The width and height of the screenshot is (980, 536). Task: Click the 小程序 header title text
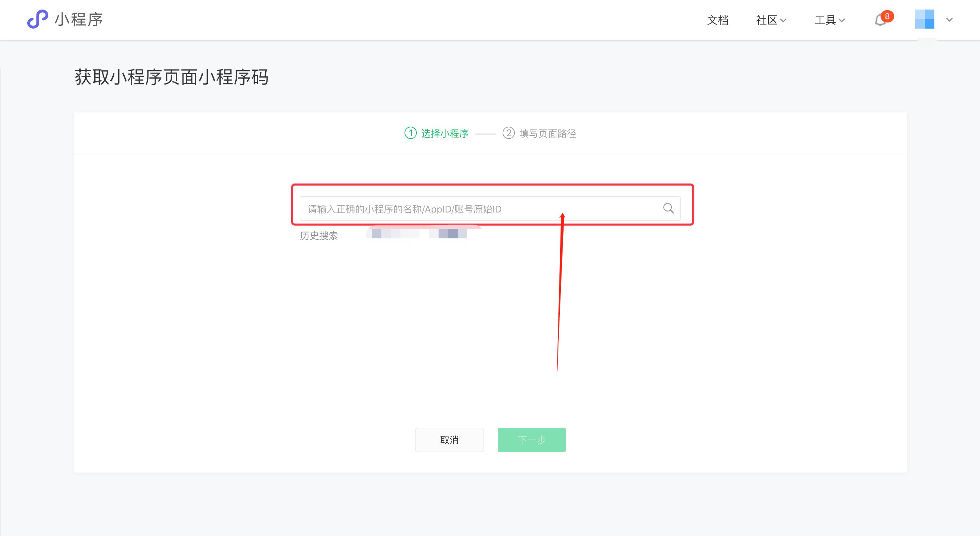tap(79, 19)
